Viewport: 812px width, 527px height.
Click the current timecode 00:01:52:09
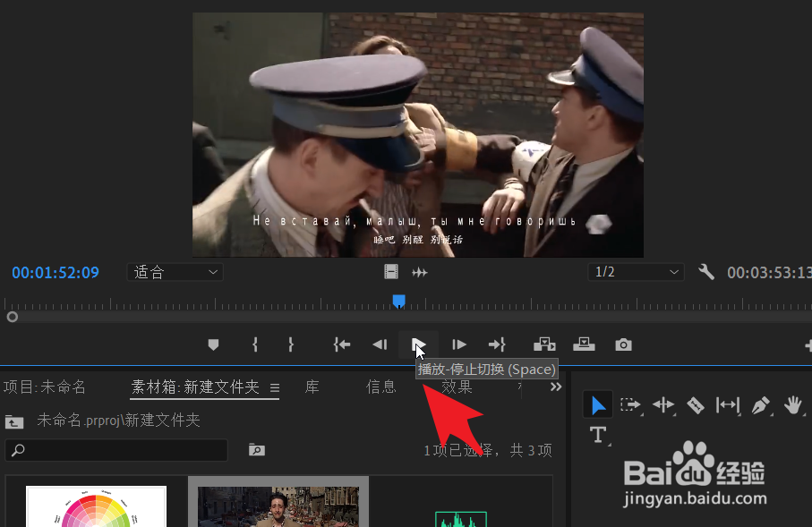click(56, 273)
